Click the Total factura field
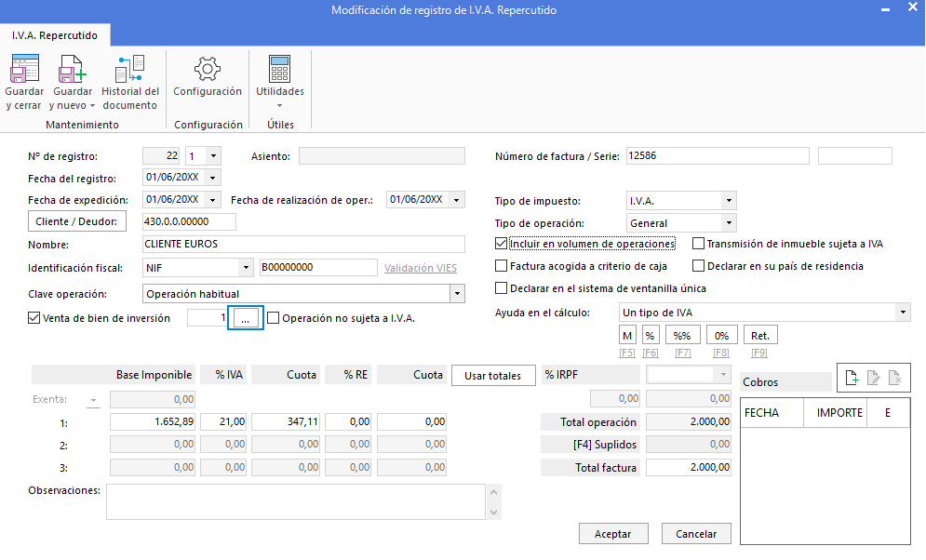Viewport: 926px width, 560px height. coord(689,467)
